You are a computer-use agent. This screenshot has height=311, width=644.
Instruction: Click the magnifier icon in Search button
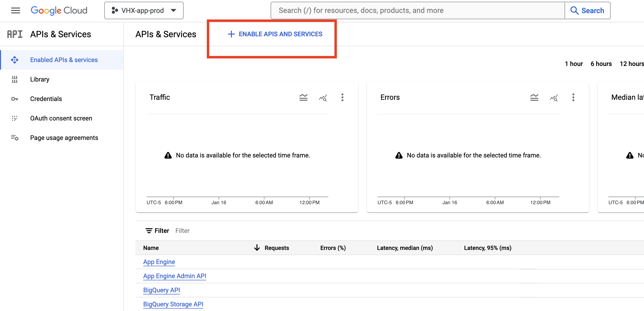(574, 10)
